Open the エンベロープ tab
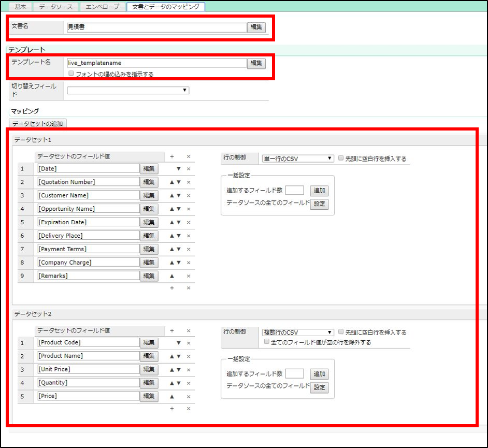This screenshot has height=448, width=488. 103,7
